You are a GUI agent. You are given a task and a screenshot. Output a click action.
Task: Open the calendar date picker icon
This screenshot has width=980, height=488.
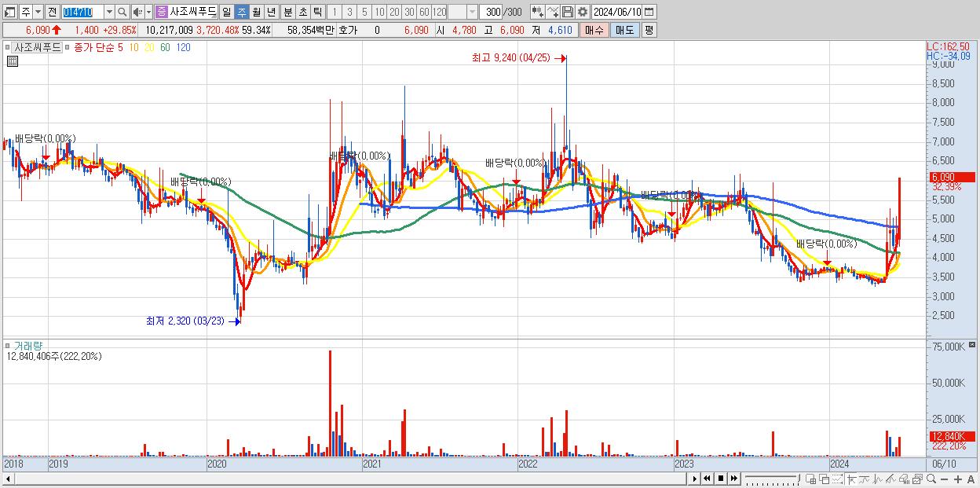649,12
